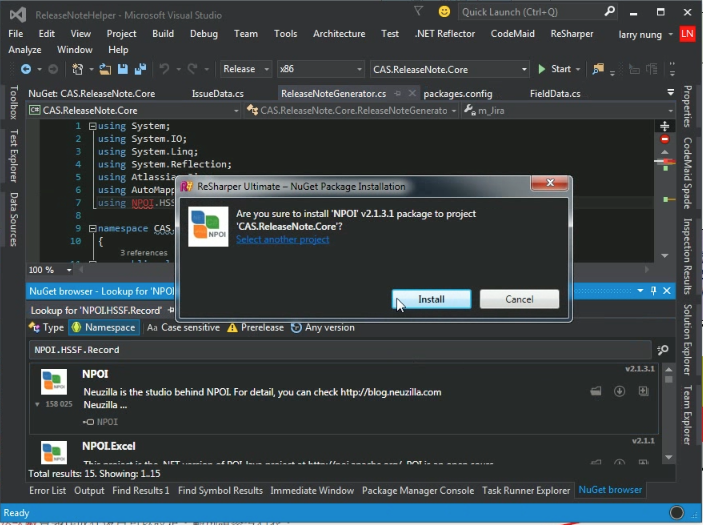Viewport: 703px width, 525px height.
Task: Click the Redo toolbar icon
Action: [x=192, y=69]
